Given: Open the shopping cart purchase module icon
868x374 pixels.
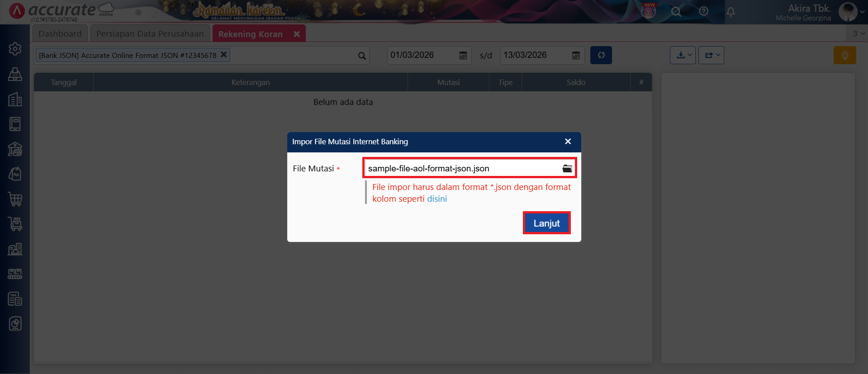Looking at the screenshot, I should (15, 199).
